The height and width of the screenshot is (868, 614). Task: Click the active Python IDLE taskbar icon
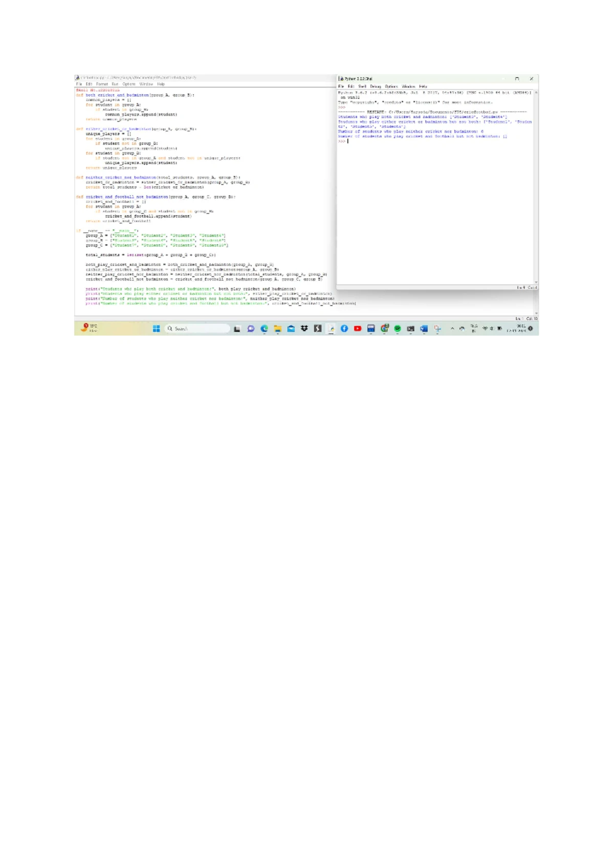click(331, 329)
